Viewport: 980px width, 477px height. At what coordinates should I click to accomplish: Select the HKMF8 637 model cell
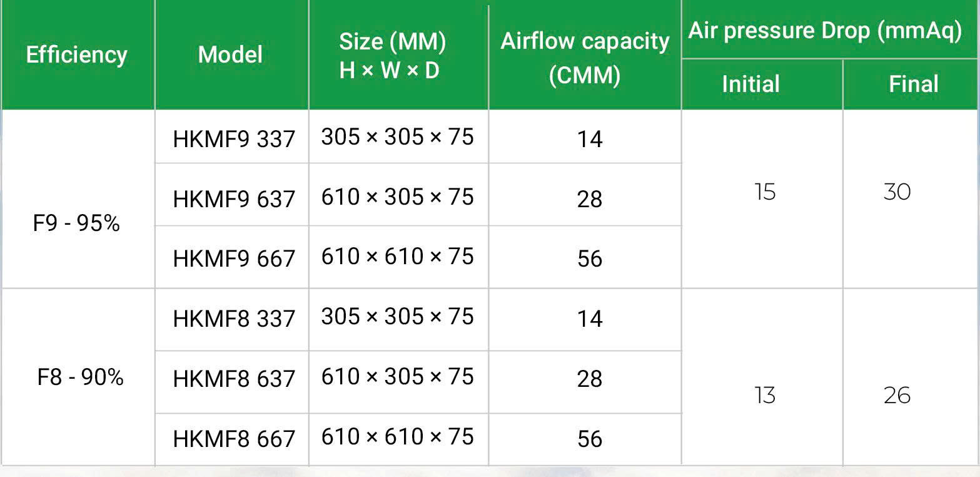[x=233, y=379]
